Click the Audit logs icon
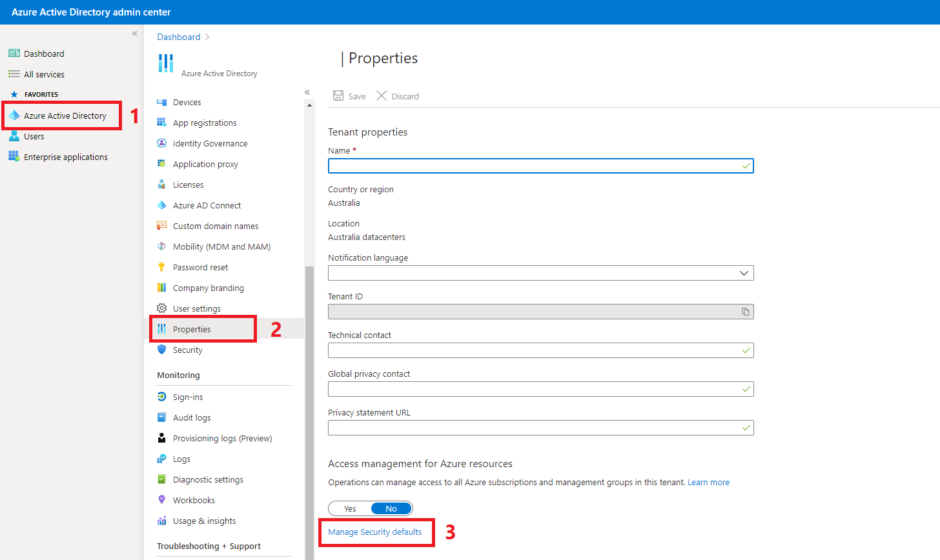Screen dimensions: 940x560 click(x=162, y=417)
